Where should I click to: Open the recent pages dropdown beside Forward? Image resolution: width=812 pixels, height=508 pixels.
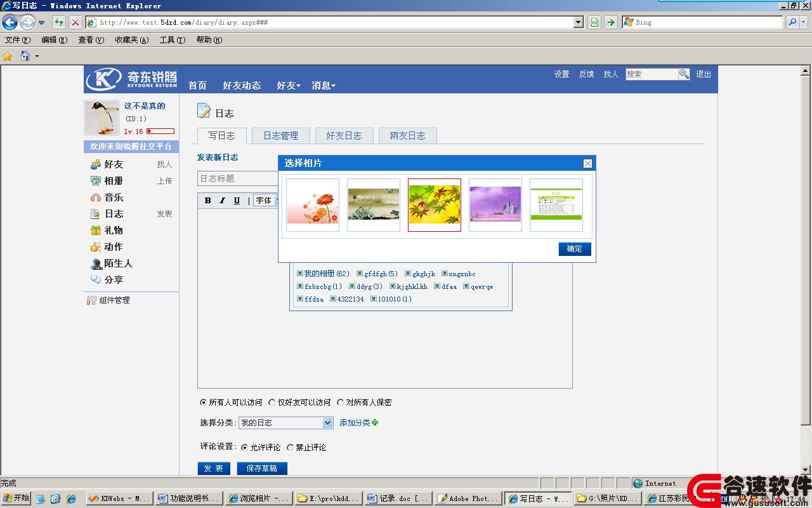42,23
